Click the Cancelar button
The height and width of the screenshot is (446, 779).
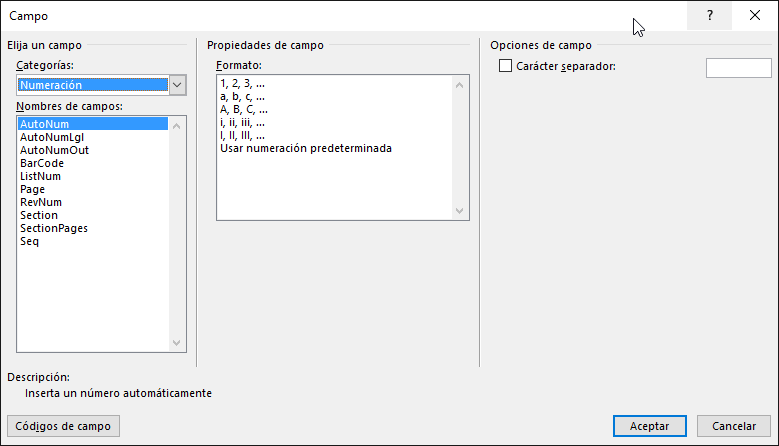[734, 426]
